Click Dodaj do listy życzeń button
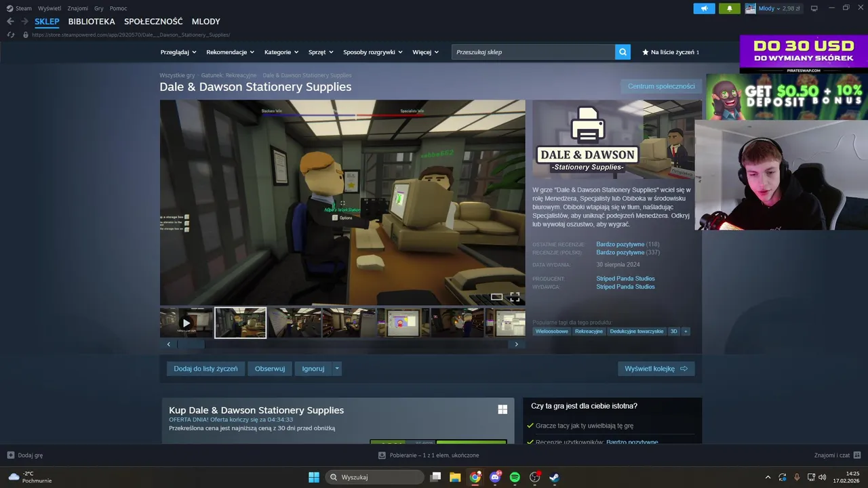Image resolution: width=868 pixels, height=488 pixels. pos(205,369)
